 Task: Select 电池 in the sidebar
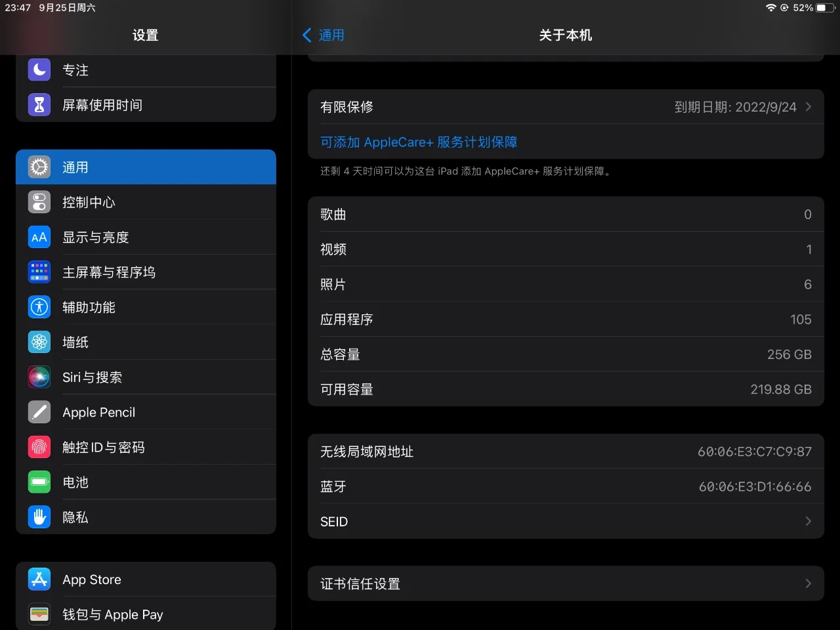(146, 482)
